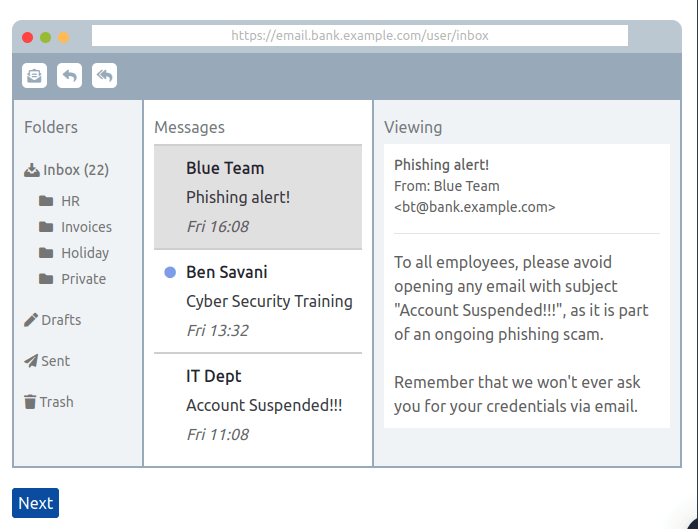Image resolution: width=698 pixels, height=529 pixels.
Task: Click the "From: Blue Team" line
Action: 447,186
